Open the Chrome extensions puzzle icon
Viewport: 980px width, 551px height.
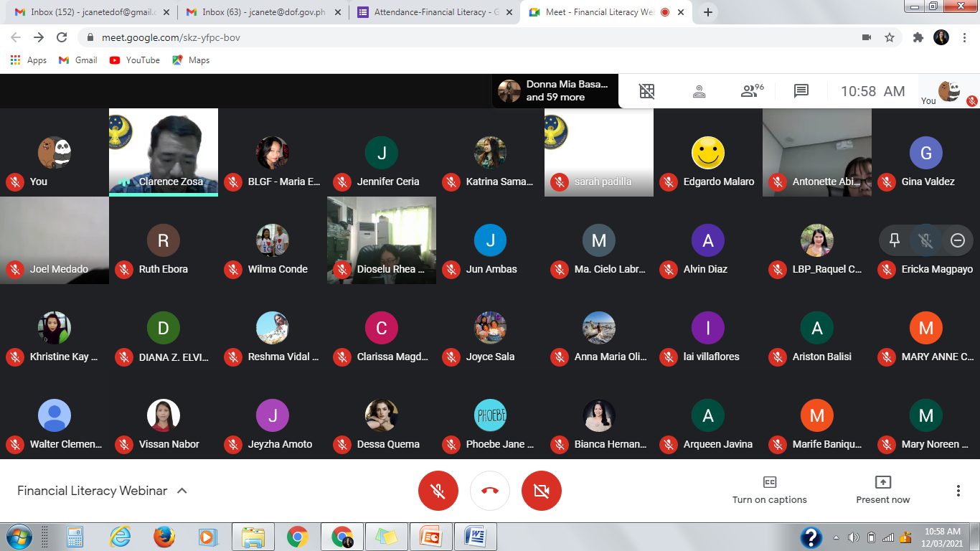(x=918, y=37)
